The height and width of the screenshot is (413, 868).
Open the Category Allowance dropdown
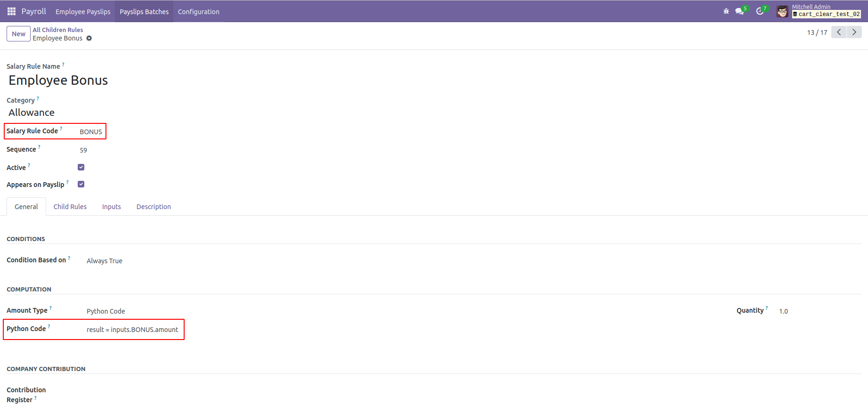[x=32, y=113]
